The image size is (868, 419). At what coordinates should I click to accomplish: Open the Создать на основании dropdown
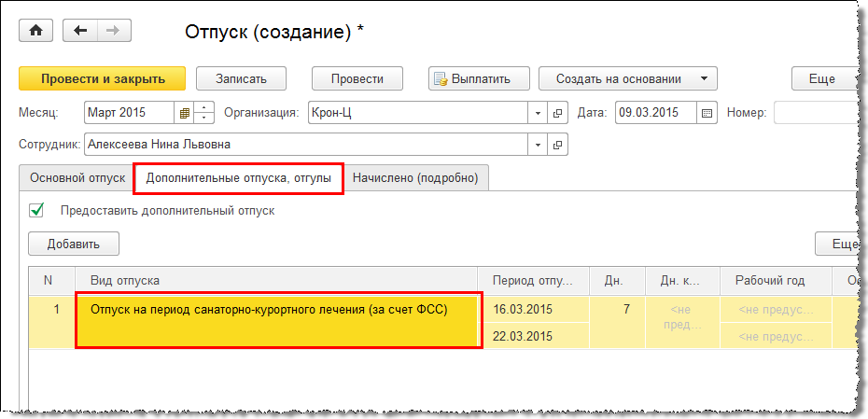pyautogui.click(x=628, y=78)
